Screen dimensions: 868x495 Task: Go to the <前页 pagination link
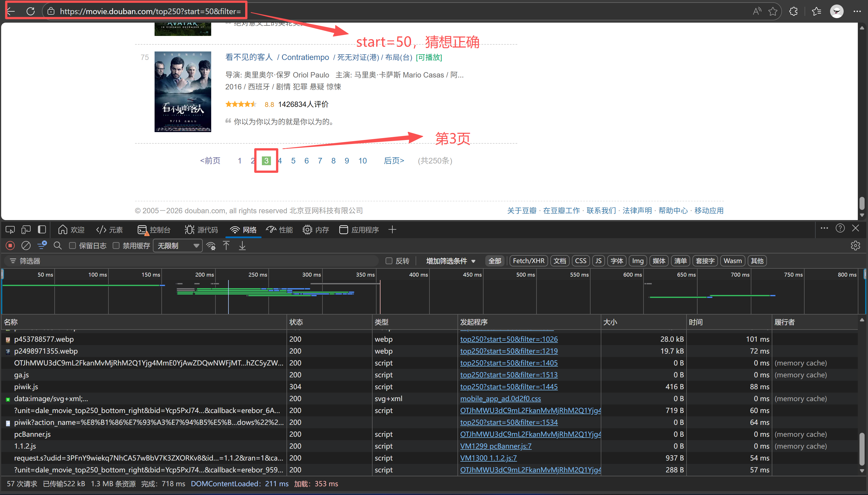210,160
